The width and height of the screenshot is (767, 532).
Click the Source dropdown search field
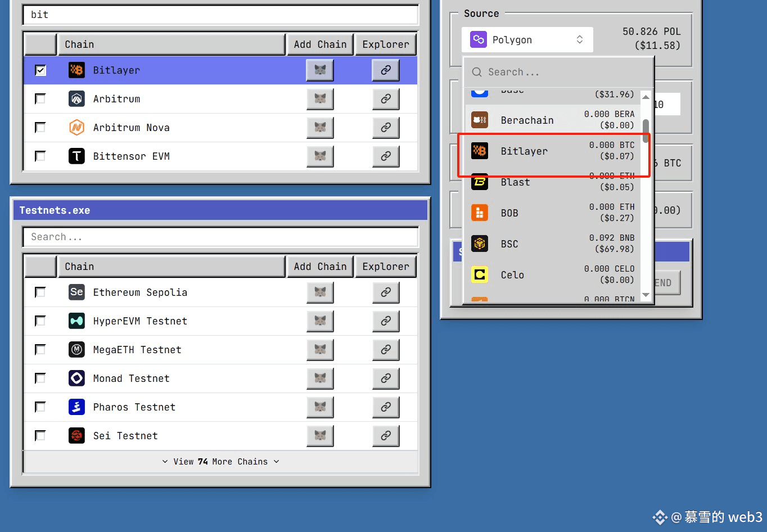[558, 72]
